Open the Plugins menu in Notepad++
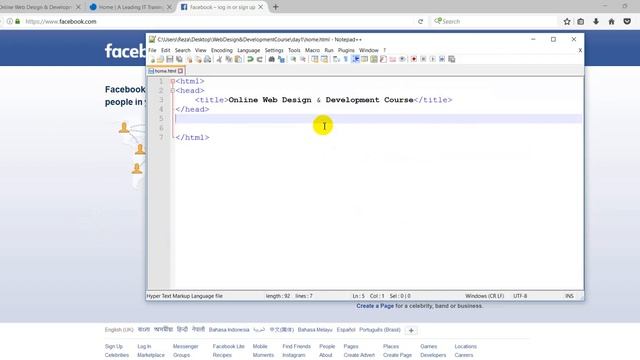640x360 pixels. point(346,50)
